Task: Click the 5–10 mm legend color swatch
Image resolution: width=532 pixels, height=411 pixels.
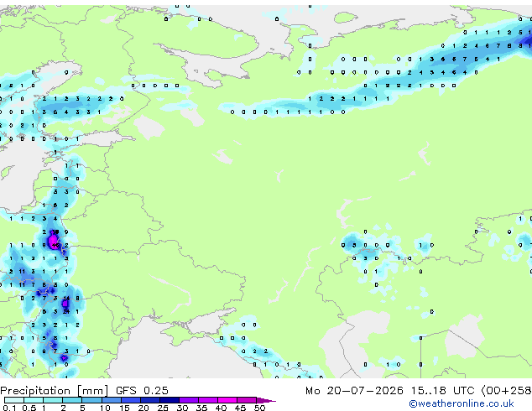Action: 91,400
